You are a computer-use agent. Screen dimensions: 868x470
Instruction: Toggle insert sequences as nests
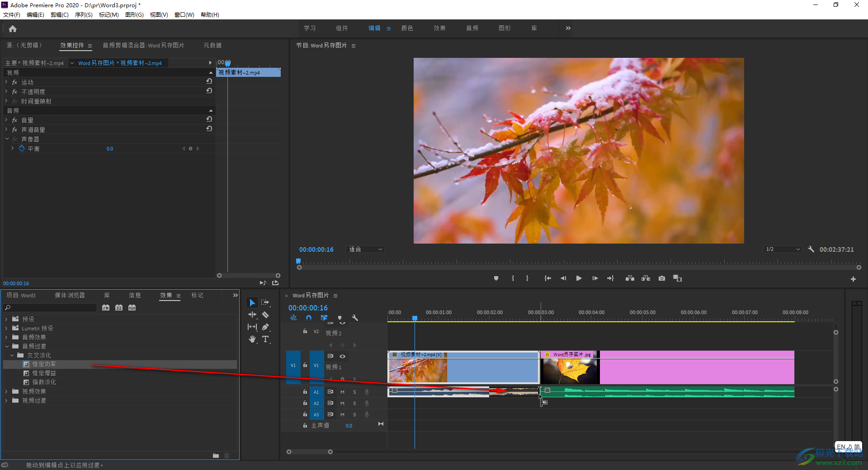(x=293, y=318)
